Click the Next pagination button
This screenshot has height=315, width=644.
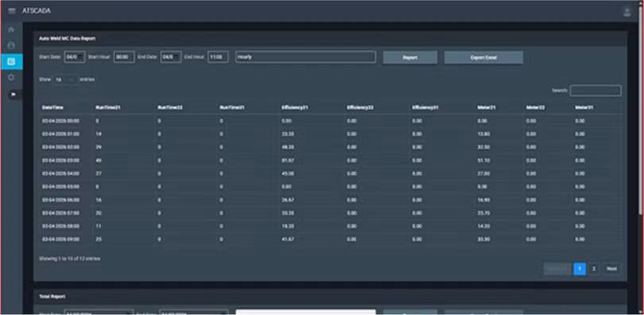click(x=611, y=269)
